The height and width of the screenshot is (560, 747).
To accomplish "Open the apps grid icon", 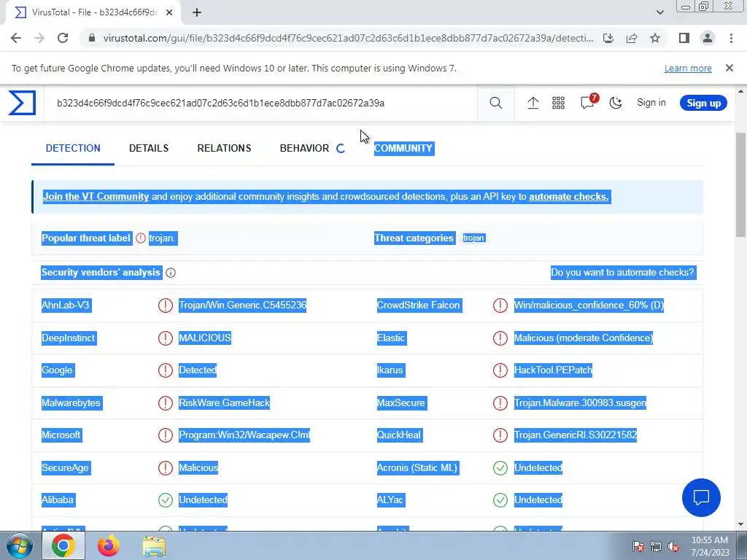I will point(558,103).
